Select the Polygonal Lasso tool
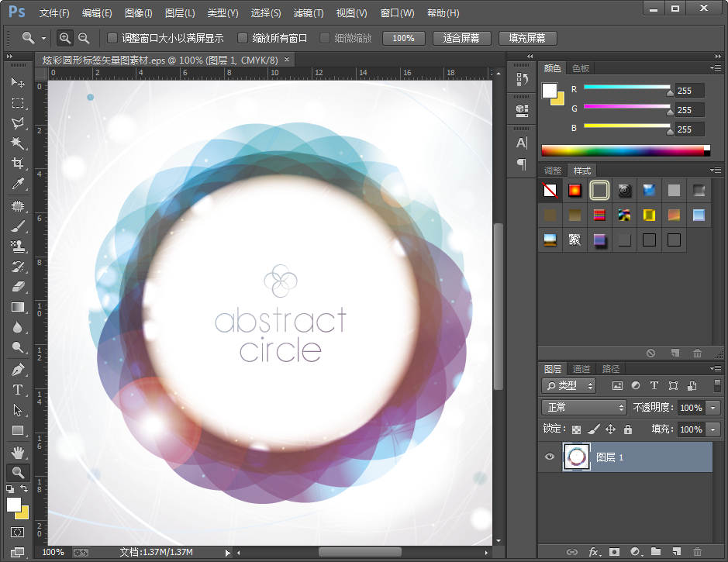This screenshot has height=562, width=728. point(18,123)
